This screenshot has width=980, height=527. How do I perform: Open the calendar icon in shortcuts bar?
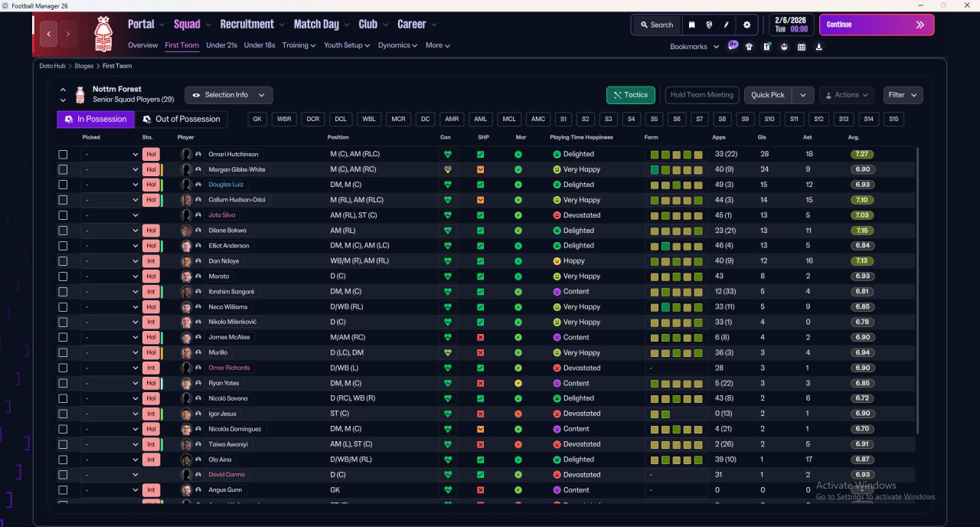[801, 47]
